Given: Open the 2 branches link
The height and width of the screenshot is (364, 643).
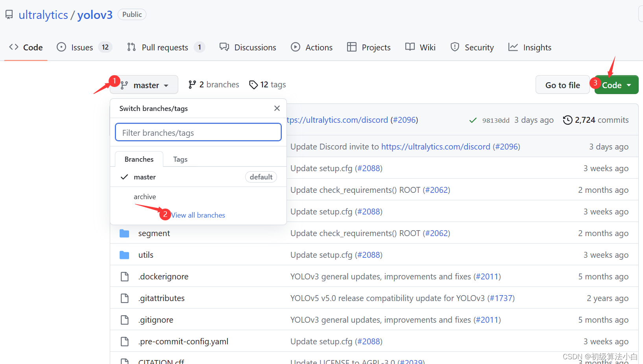Looking at the screenshot, I should tap(214, 85).
